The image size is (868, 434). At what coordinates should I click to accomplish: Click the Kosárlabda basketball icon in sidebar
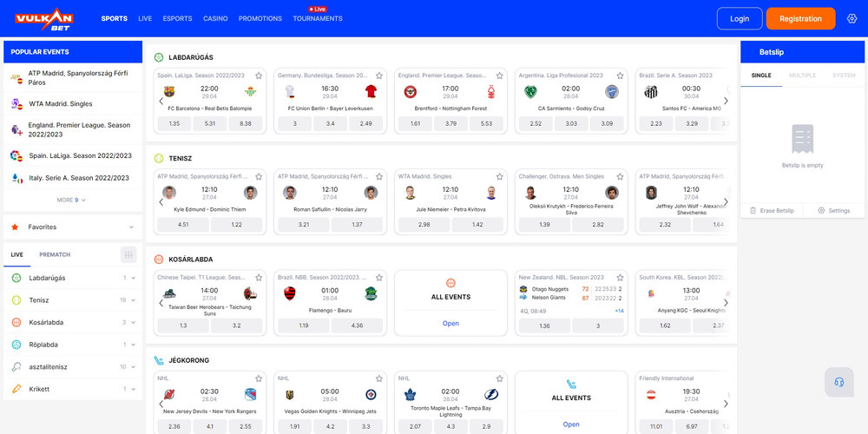(16, 322)
